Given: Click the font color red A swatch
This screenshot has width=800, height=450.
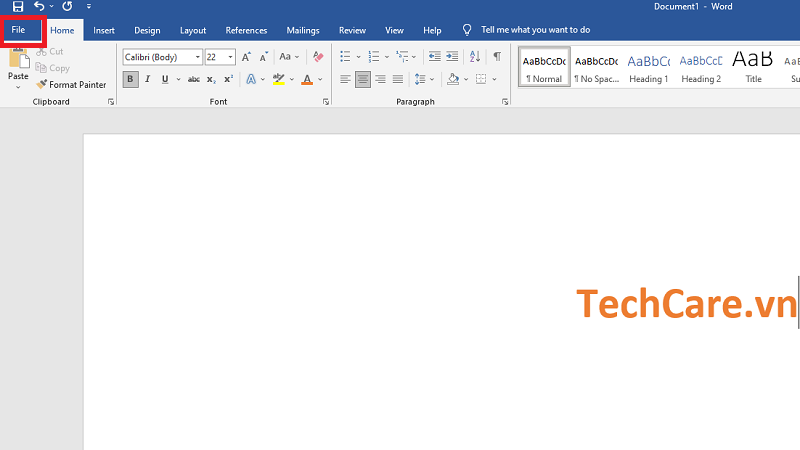Looking at the screenshot, I should [x=307, y=79].
